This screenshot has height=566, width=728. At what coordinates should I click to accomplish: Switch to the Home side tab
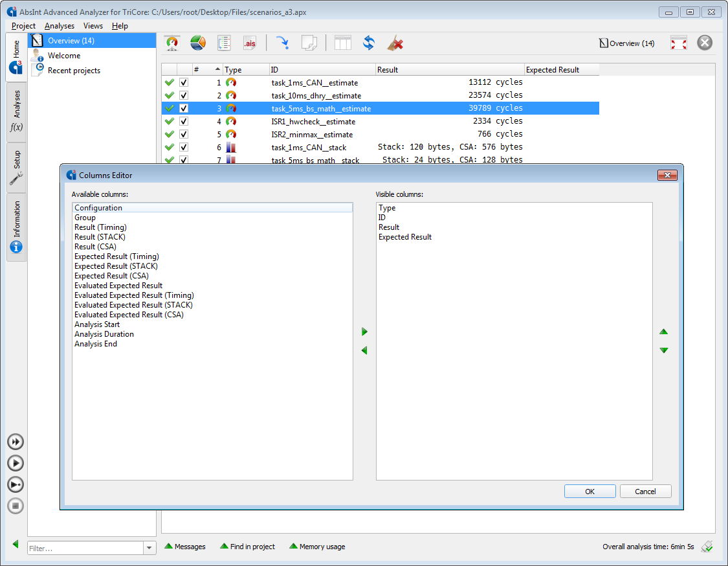[x=16, y=57]
